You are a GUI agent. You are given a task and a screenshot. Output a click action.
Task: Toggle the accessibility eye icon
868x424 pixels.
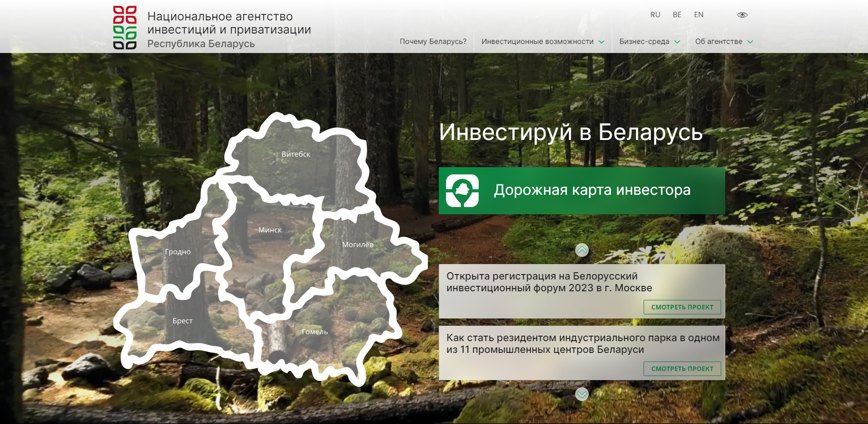tap(742, 15)
